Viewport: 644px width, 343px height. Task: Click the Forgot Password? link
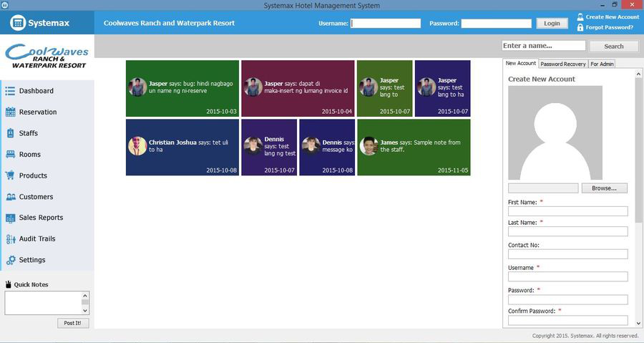(x=609, y=27)
